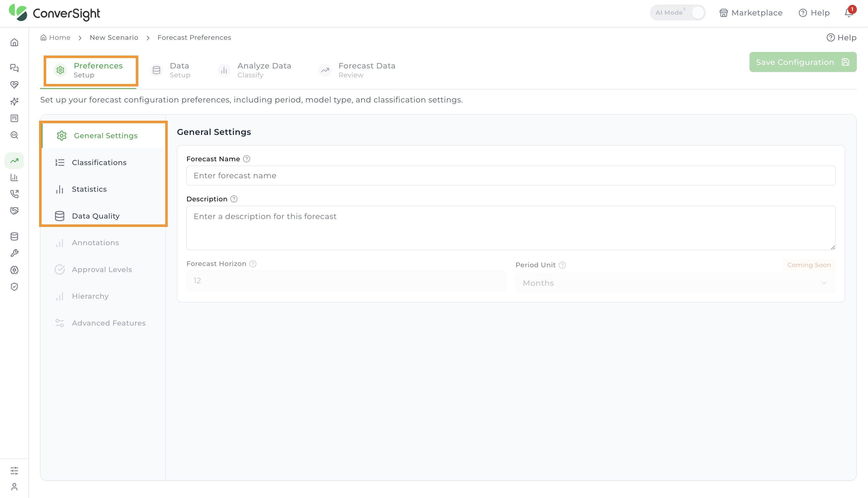Click the Save Configuration button
The width and height of the screenshot is (868, 498).
[803, 62]
